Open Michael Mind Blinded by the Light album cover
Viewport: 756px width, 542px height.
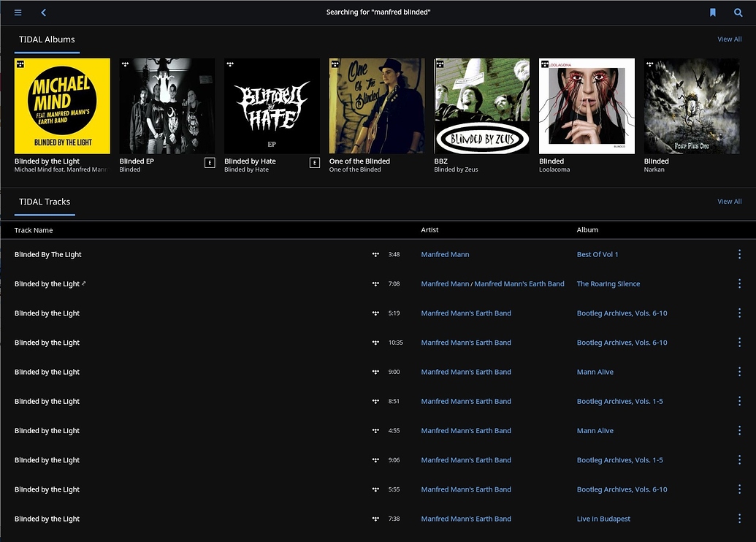(x=62, y=106)
